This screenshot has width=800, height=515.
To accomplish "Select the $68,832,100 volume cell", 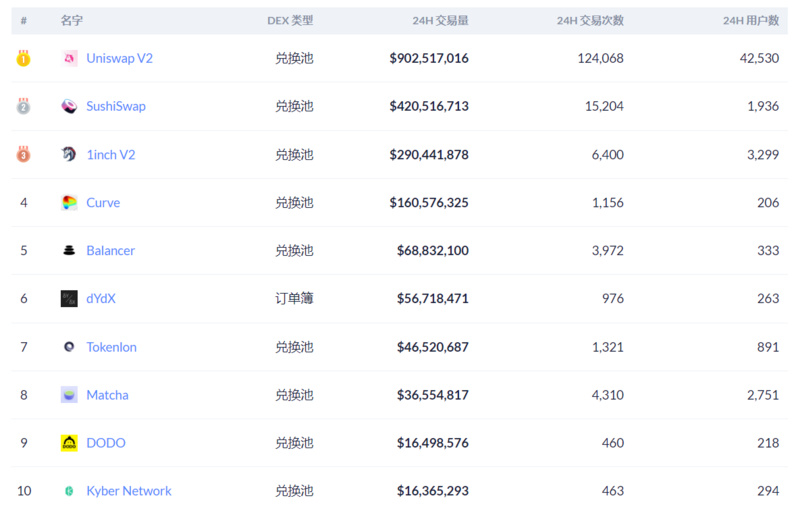I will pos(433,251).
